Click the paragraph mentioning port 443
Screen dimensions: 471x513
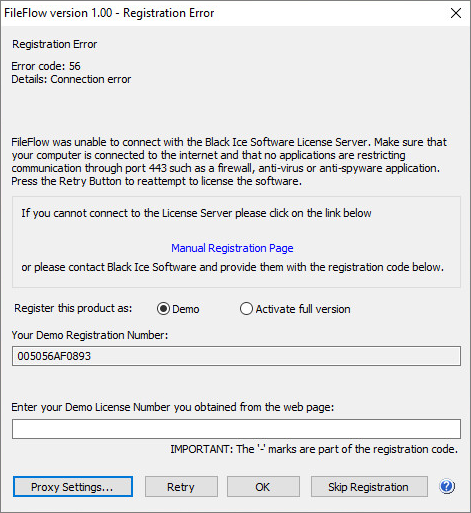pyautogui.click(x=229, y=162)
